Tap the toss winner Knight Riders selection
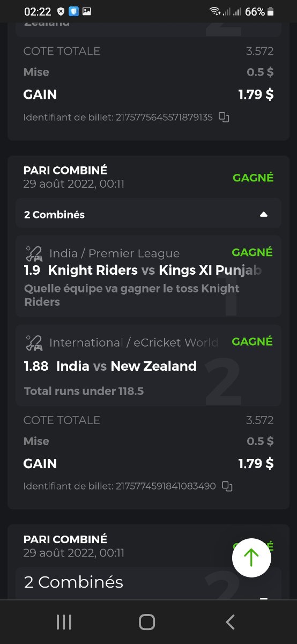Screen dimensions: 297x644 (x=132, y=295)
